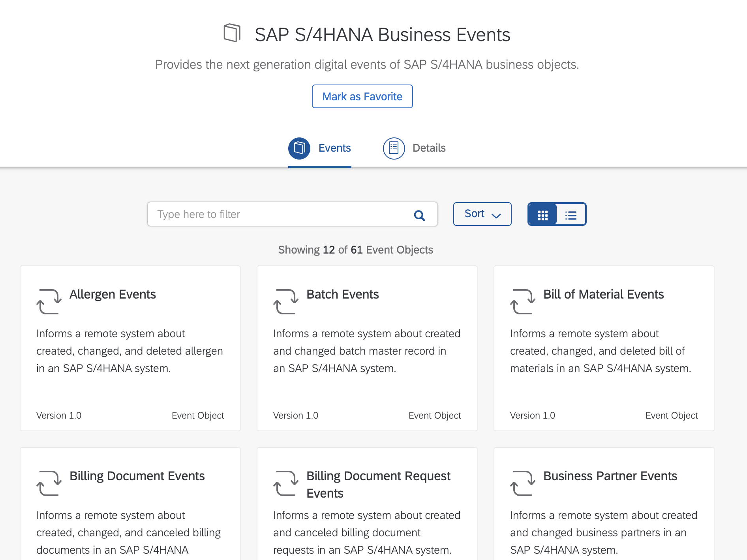Click the Mark as Favorite button
The image size is (747, 560).
[362, 96]
